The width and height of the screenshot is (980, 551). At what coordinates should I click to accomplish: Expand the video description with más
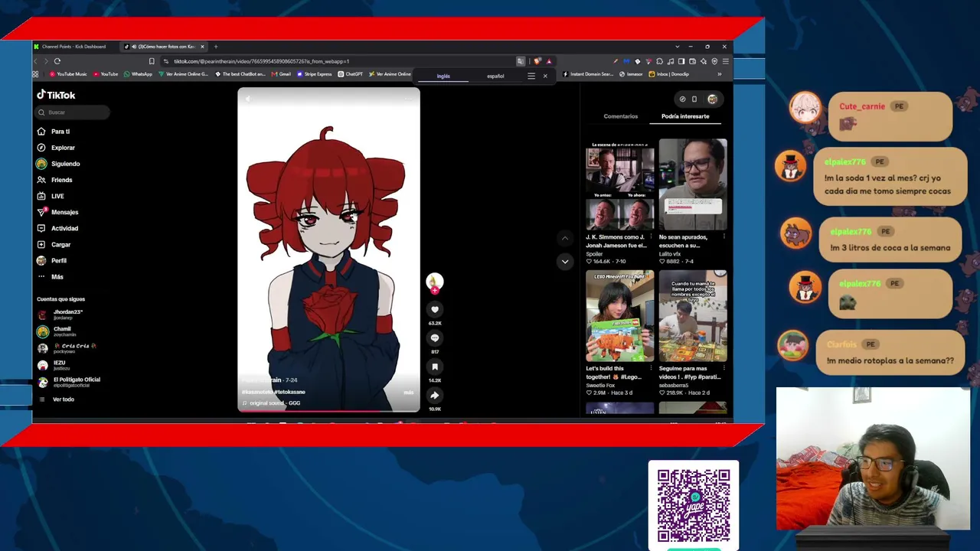tap(408, 393)
